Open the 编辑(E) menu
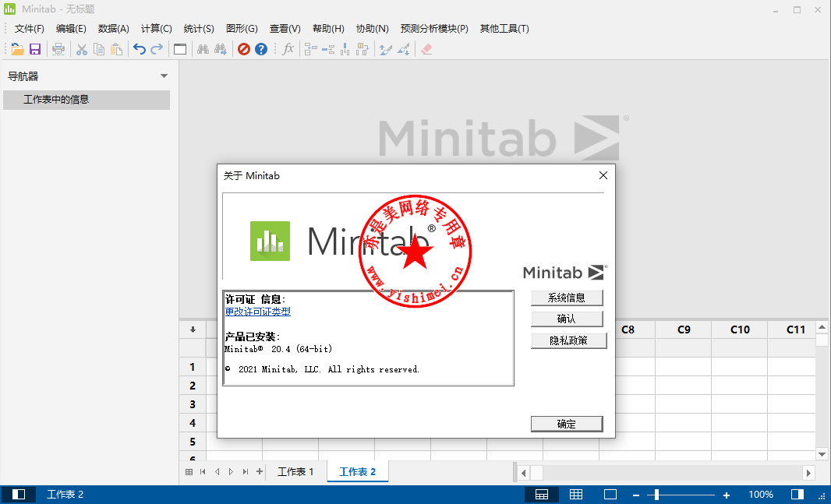The width and height of the screenshot is (831, 504). coord(72,29)
